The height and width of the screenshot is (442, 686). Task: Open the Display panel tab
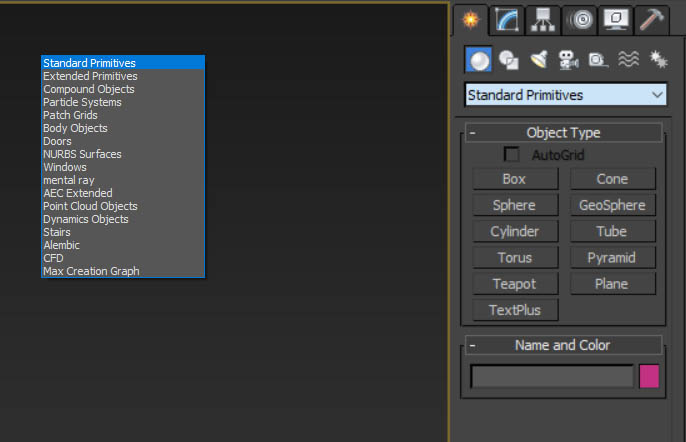(616, 20)
